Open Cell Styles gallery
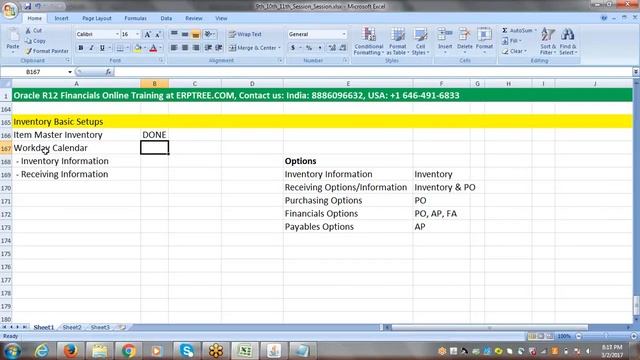This screenshot has width=640, height=360. pyautogui.click(x=420, y=41)
